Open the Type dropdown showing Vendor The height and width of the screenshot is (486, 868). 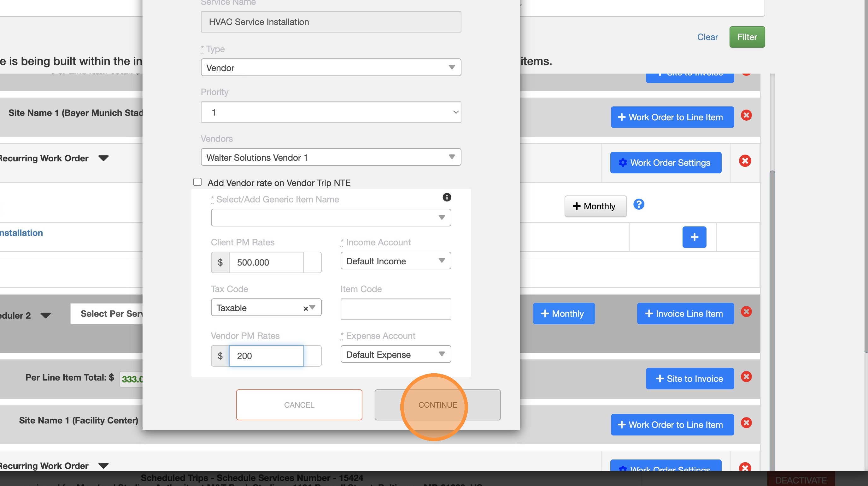click(x=331, y=68)
